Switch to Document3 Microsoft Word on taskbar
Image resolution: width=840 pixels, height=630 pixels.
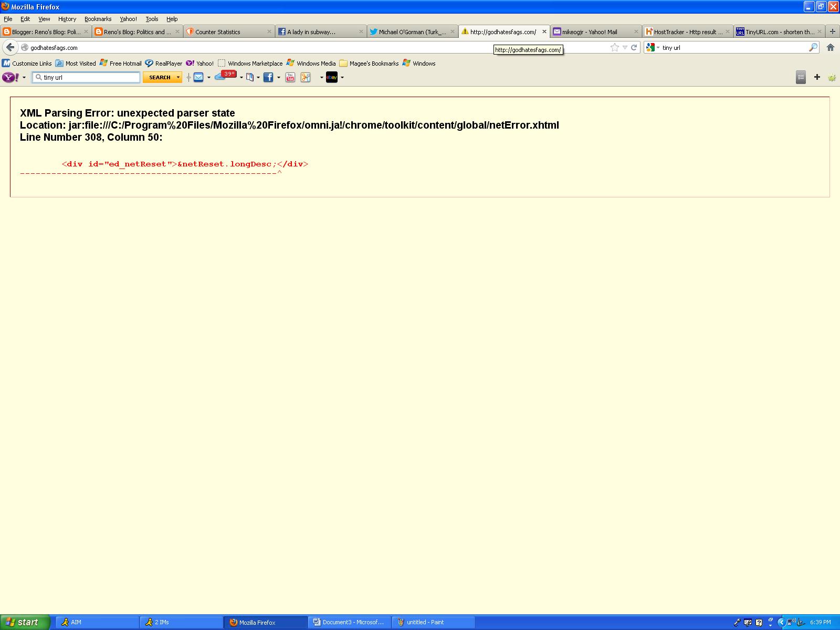click(350, 622)
